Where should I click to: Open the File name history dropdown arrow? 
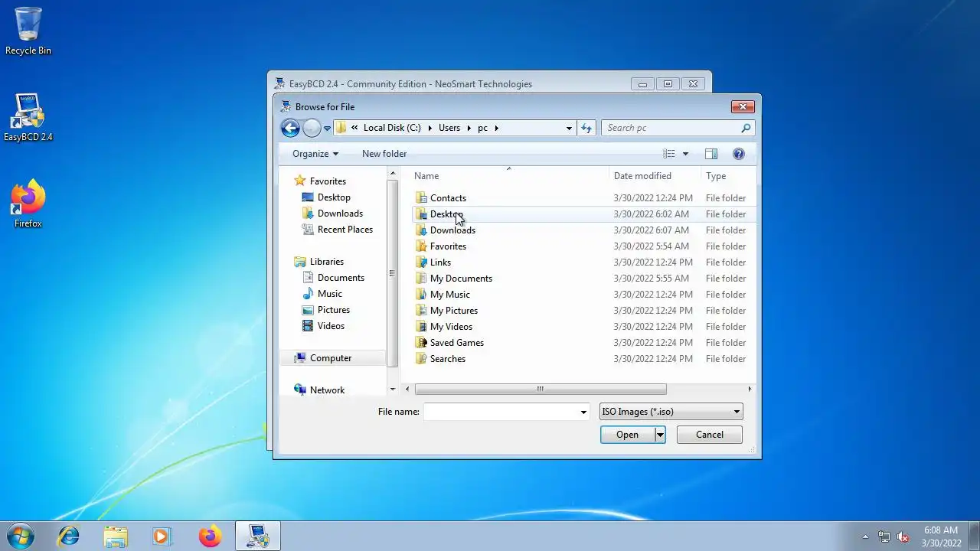coord(583,412)
